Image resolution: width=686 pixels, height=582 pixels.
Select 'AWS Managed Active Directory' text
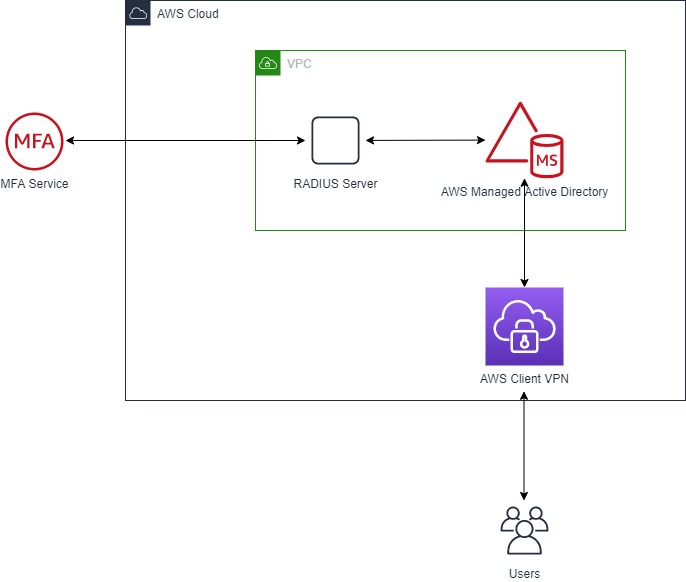(x=524, y=192)
